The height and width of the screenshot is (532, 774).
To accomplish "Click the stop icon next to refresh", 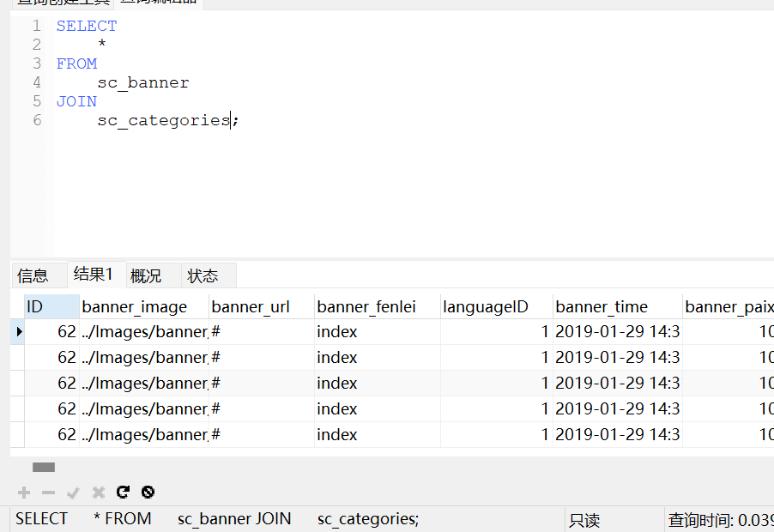I will tap(148, 493).
